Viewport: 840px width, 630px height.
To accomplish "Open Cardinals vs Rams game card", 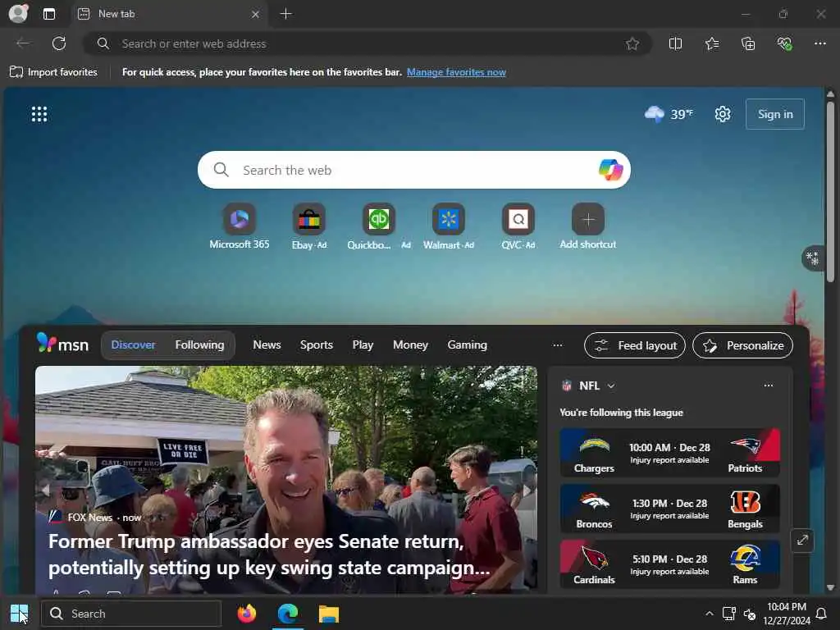I will (669, 564).
